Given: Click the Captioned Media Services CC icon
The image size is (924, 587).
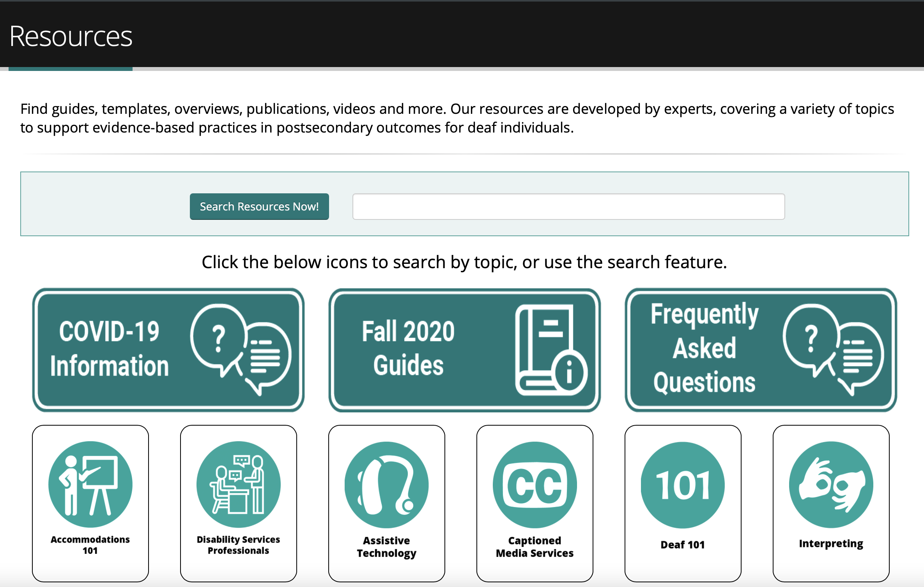Looking at the screenshot, I should (x=535, y=484).
